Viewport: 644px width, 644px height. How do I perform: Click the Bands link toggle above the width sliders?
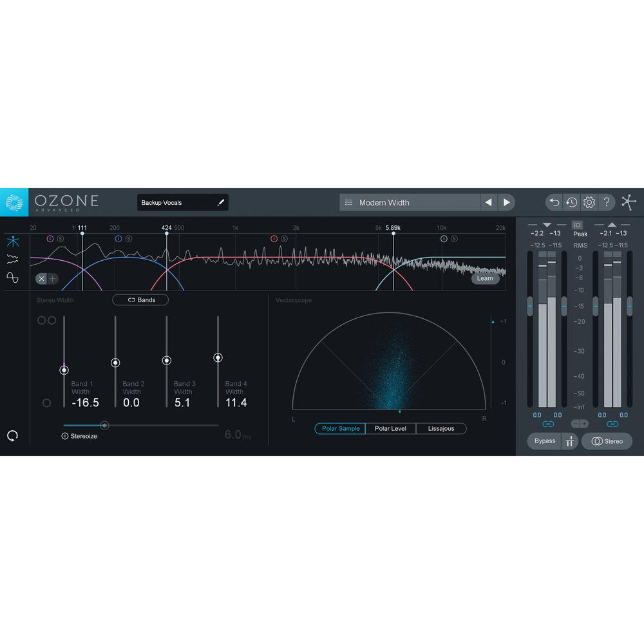pyautogui.click(x=140, y=299)
